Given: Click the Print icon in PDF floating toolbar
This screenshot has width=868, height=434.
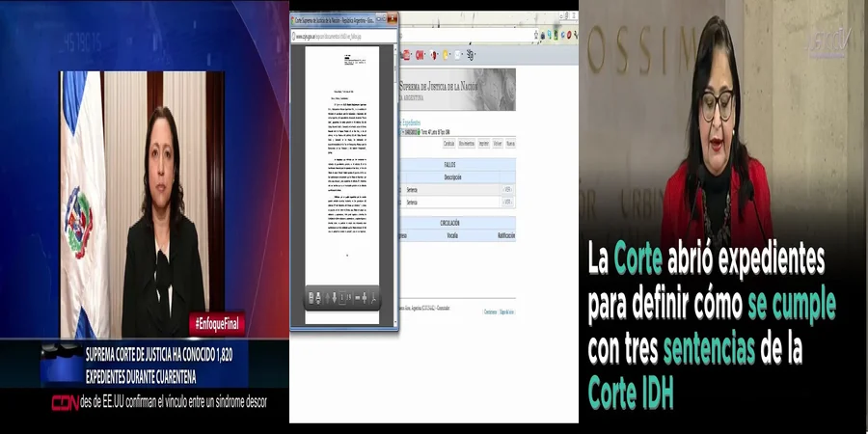Looking at the screenshot, I should (318, 298).
